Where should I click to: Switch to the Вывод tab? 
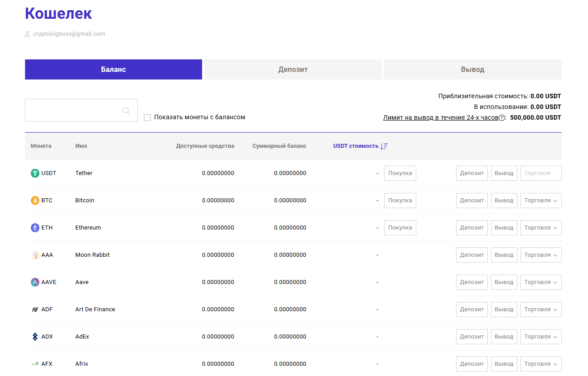click(473, 70)
